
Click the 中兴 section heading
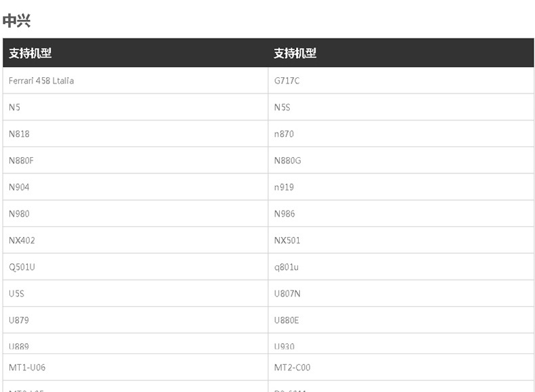(x=16, y=21)
